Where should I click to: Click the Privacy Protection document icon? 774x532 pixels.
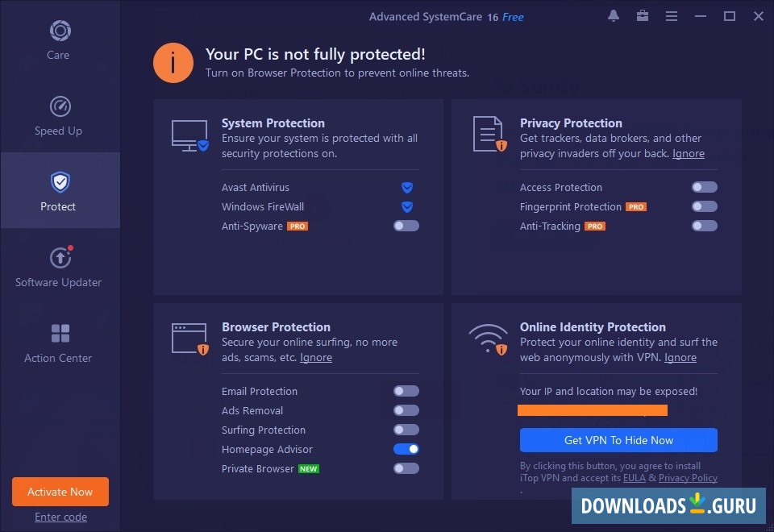489,135
